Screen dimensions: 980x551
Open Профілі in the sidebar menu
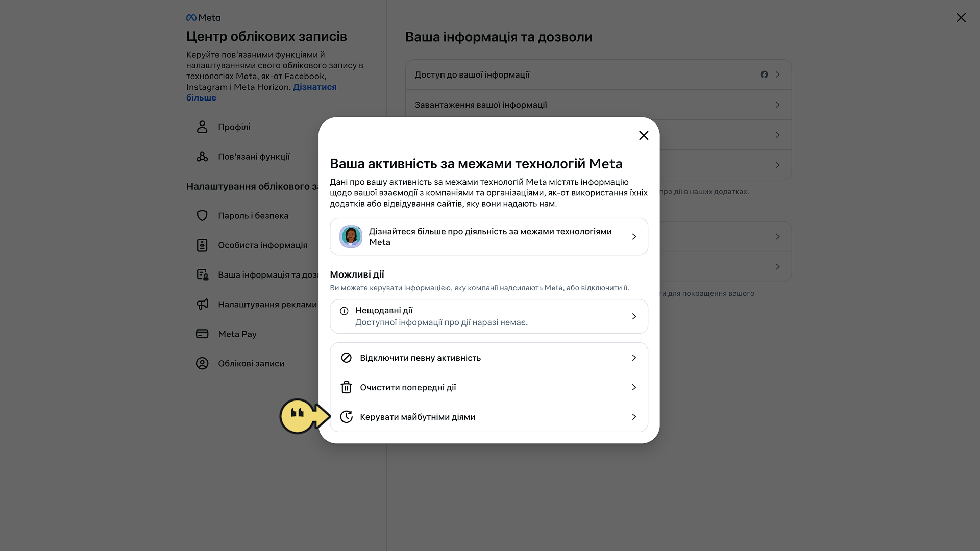(234, 127)
